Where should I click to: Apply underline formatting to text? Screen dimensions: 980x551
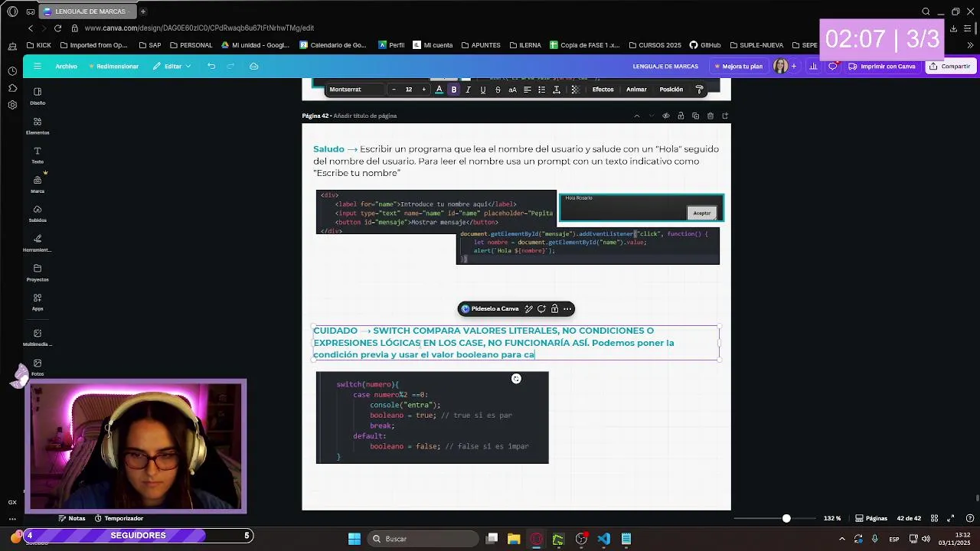(482, 90)
